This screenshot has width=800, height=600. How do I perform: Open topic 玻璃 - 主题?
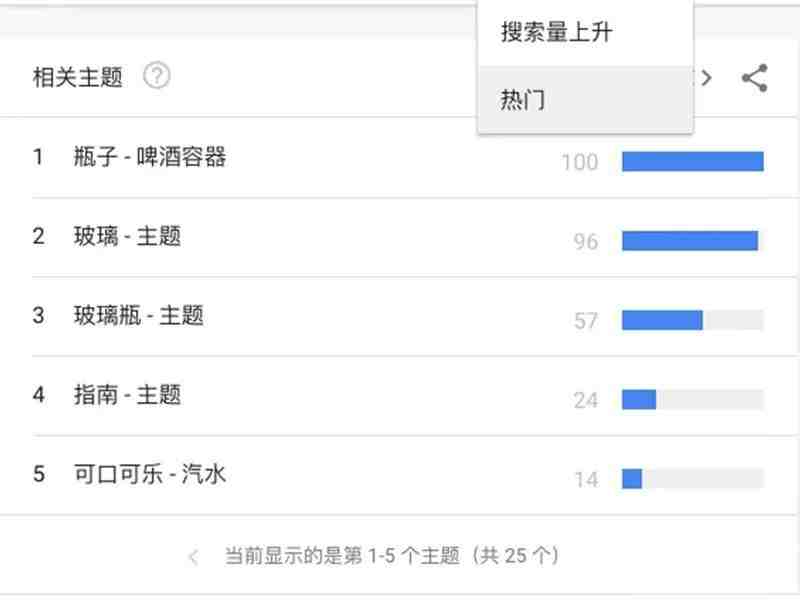pos(127,236)
